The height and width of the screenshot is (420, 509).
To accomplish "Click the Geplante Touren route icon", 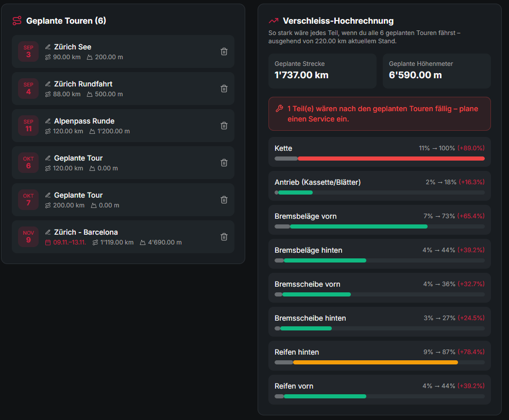I will coord(17,21).
